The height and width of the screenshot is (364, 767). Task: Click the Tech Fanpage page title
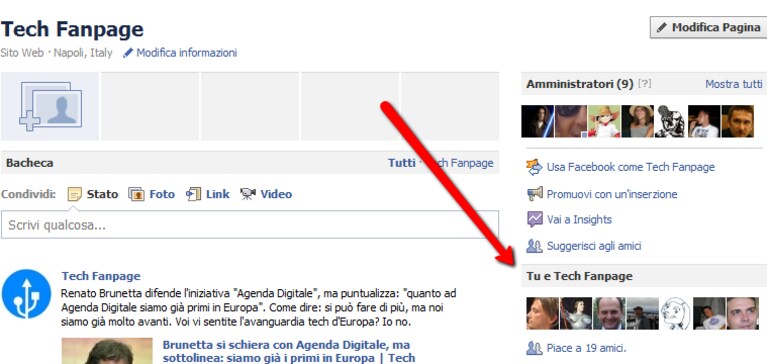pyautogui.click(x=72, y=29)
